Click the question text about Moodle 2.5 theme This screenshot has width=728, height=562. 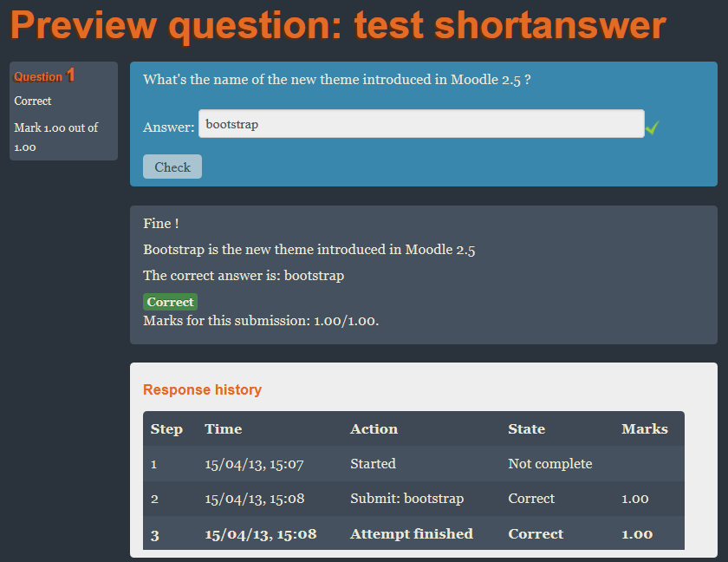pyautogui.click(x=337, y=80)
